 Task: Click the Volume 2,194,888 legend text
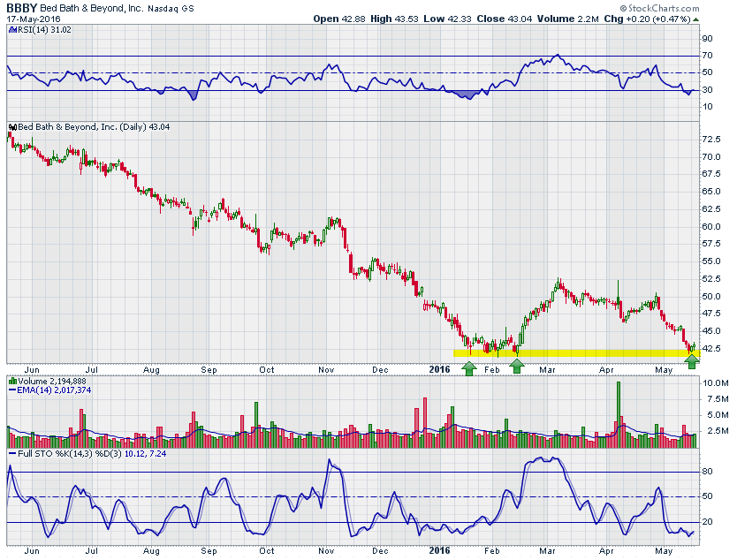52,382
